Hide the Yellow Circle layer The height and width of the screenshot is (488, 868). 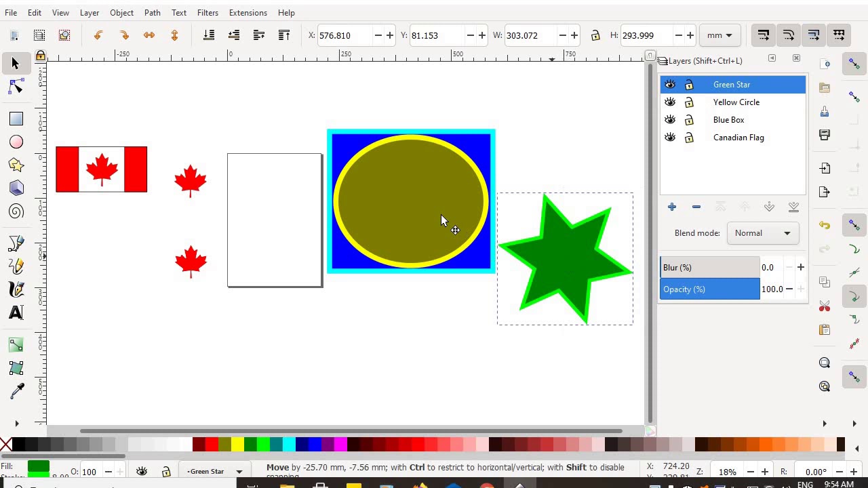point(670,102)
